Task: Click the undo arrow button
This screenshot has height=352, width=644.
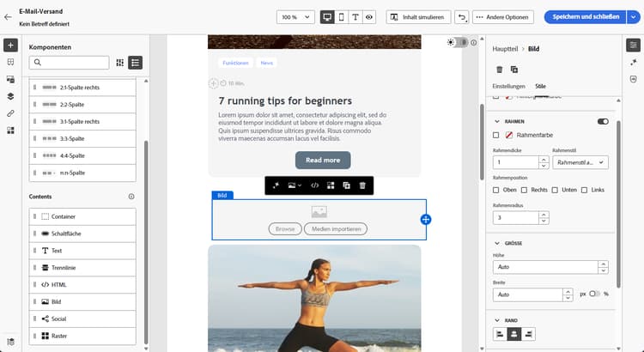Action: tap(462, 17)
